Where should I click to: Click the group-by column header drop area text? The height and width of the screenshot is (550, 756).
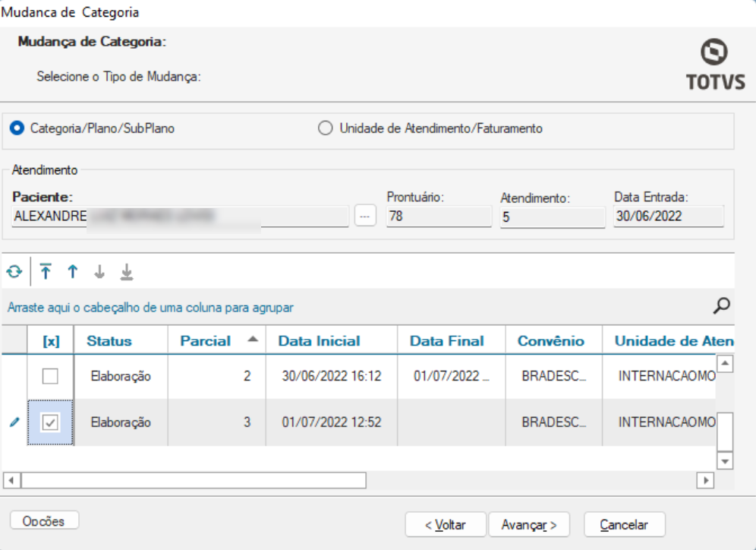coord(150,308)
